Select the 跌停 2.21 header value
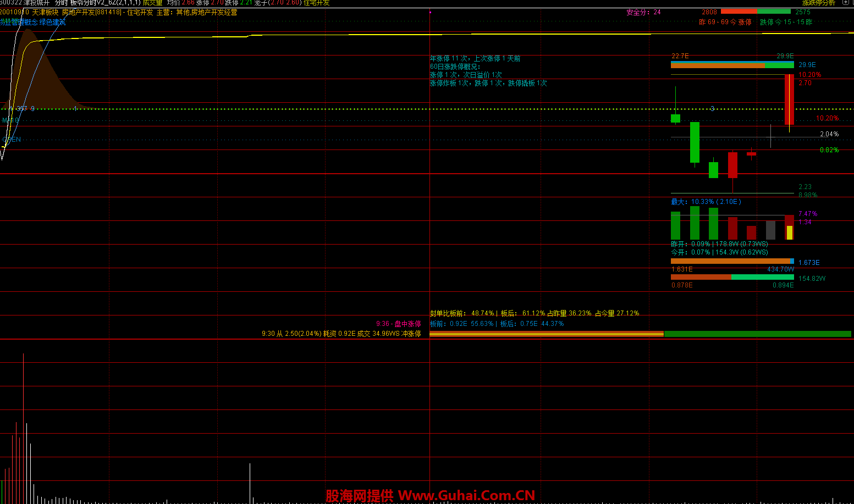The height and width of the screenshot is (504, 854). (x=239, y=3)
